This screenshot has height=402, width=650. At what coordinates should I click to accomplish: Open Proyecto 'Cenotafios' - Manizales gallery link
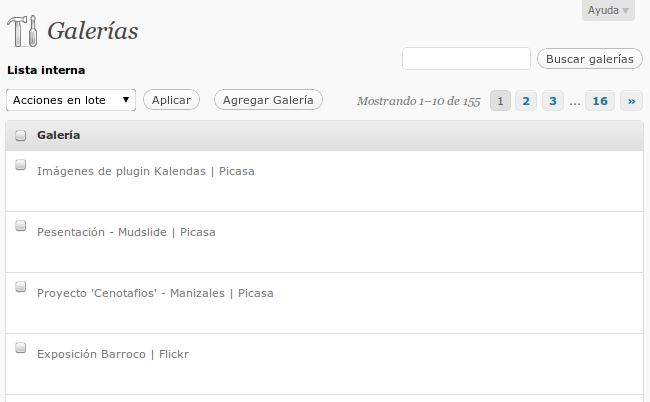pyautogui.click(x=155, y=293)
